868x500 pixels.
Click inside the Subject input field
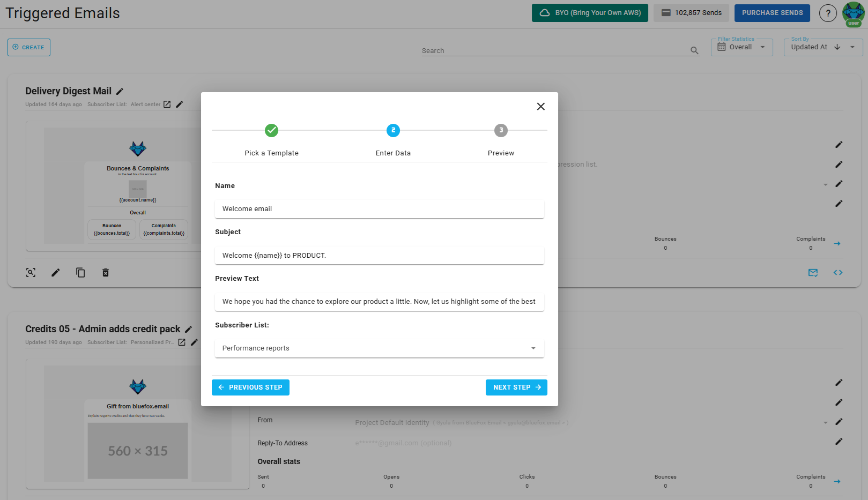(x=379, y=255)
